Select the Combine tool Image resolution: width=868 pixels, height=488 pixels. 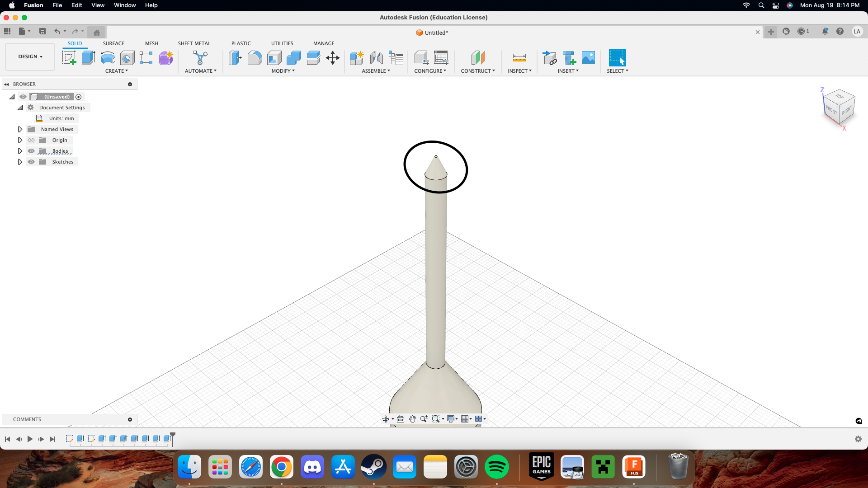(293, 58)
